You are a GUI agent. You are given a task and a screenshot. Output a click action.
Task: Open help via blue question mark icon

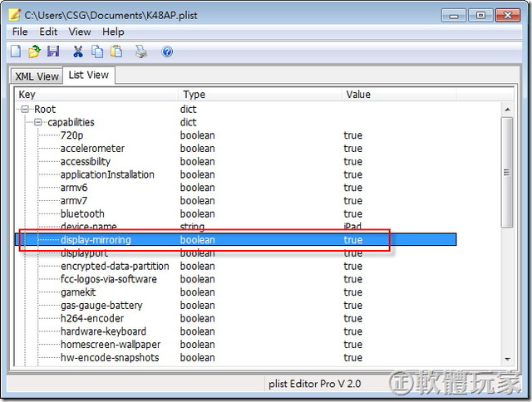167,51
